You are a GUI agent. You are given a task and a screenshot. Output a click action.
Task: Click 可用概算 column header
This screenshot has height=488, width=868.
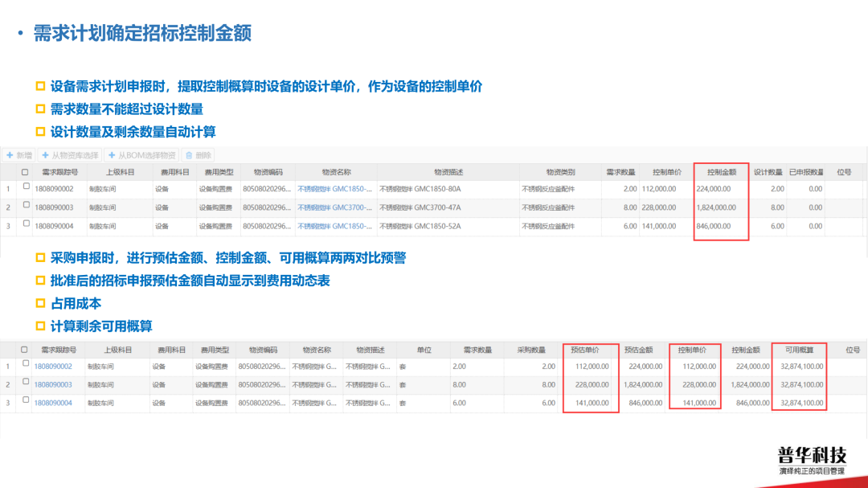pyautogui.click(x=799, y=350)
